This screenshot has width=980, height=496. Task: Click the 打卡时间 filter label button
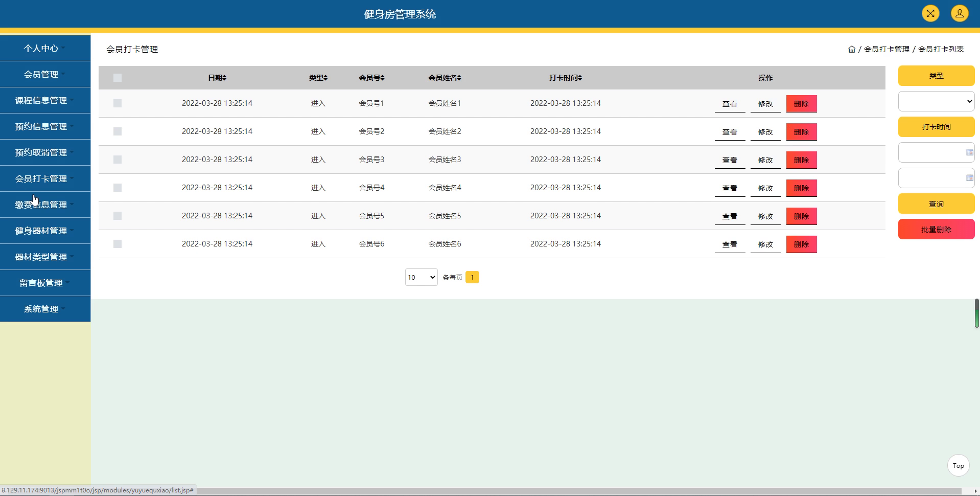pos(936,127)
